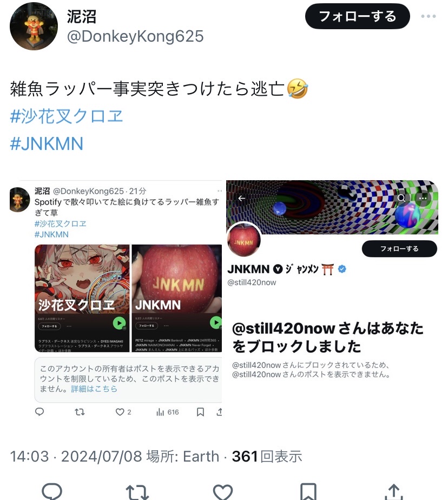Open the 14:03 · 2024/07/08 timestamp
The width and height of the screenshot is (448, 500).
click(76, 456)
